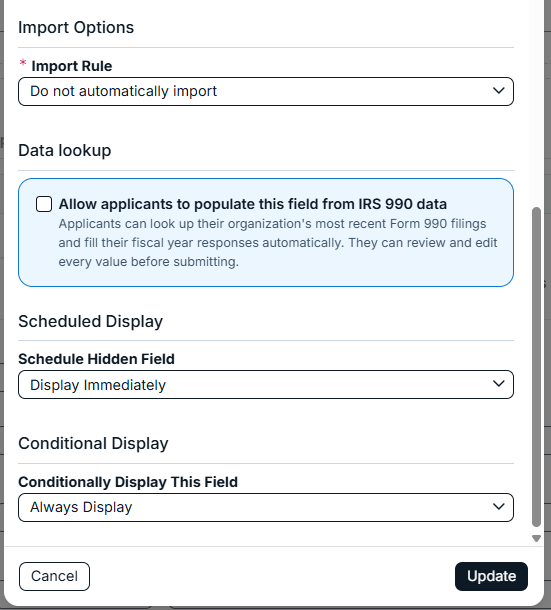Click the Form 990 filings description text
This screenshot has height=610, width=551.
[x=278, y=243]
